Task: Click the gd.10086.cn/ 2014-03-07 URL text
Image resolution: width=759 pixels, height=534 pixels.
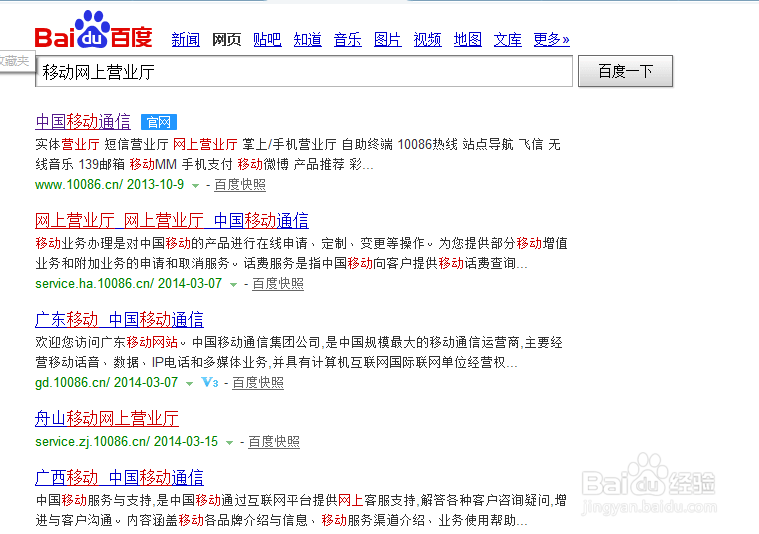Action: pyautogui.click(x=106, y=382)
